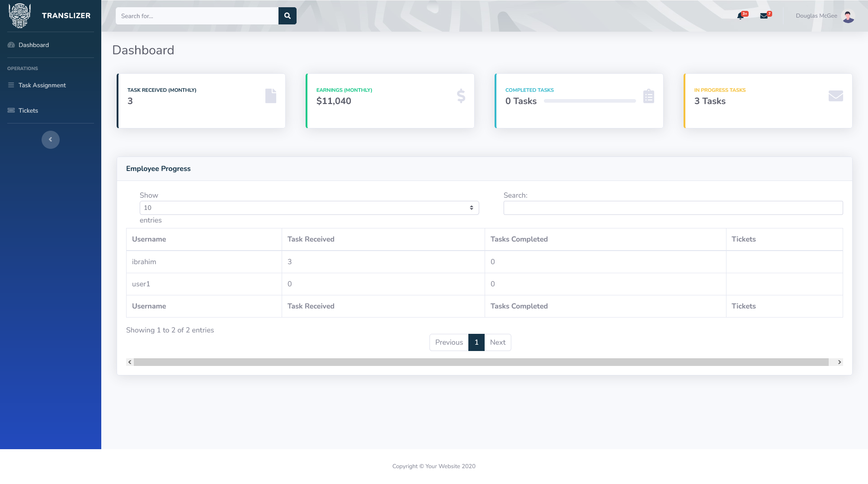Click the Tickets icon in the sidebar
The width and height of the screenshot is (868, 484).
pyautogui.click(x=11, y=110)
